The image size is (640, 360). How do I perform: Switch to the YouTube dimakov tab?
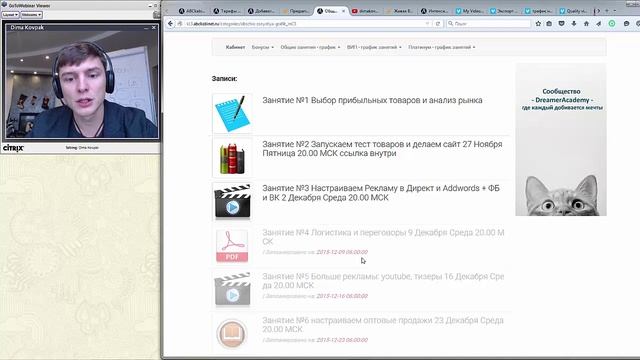(365, 11)
